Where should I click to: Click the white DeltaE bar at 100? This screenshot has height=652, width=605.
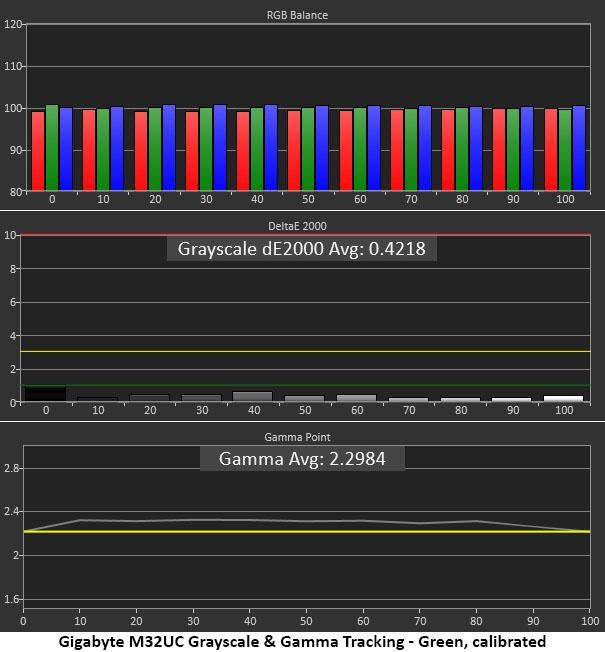click(563, 398)
